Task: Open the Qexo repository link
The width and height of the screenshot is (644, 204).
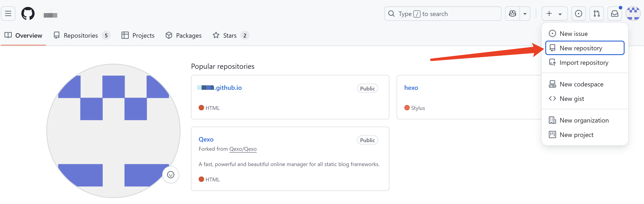Action: tap(206, 139)
